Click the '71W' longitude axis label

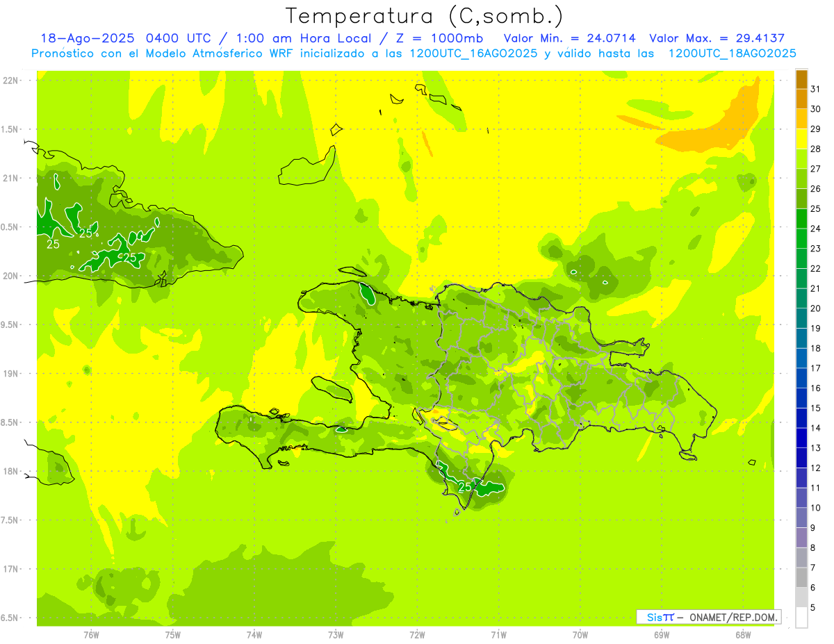498,634
